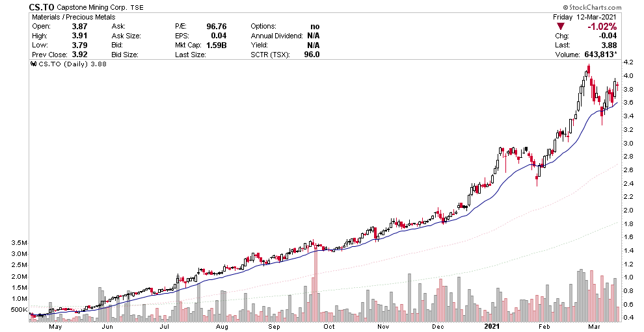The width and height of the screenshot is (644, 332).
Task: Click the 4.2 price axis label
Action: click(x=628, y=62)
